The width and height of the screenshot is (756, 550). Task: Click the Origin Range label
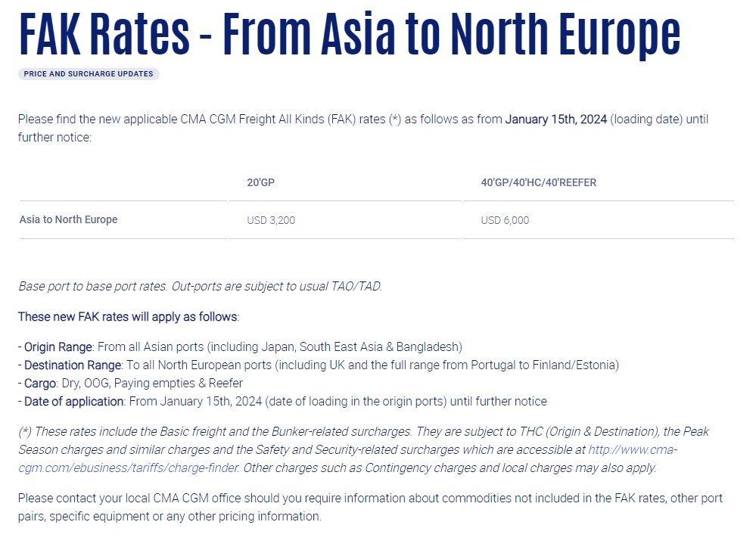tap(58, 347)
